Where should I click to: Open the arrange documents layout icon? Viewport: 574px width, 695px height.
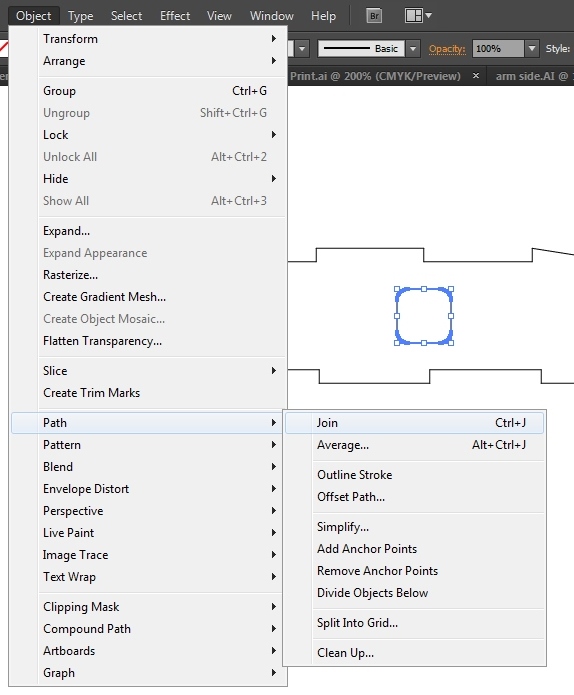tap(414, 16)
